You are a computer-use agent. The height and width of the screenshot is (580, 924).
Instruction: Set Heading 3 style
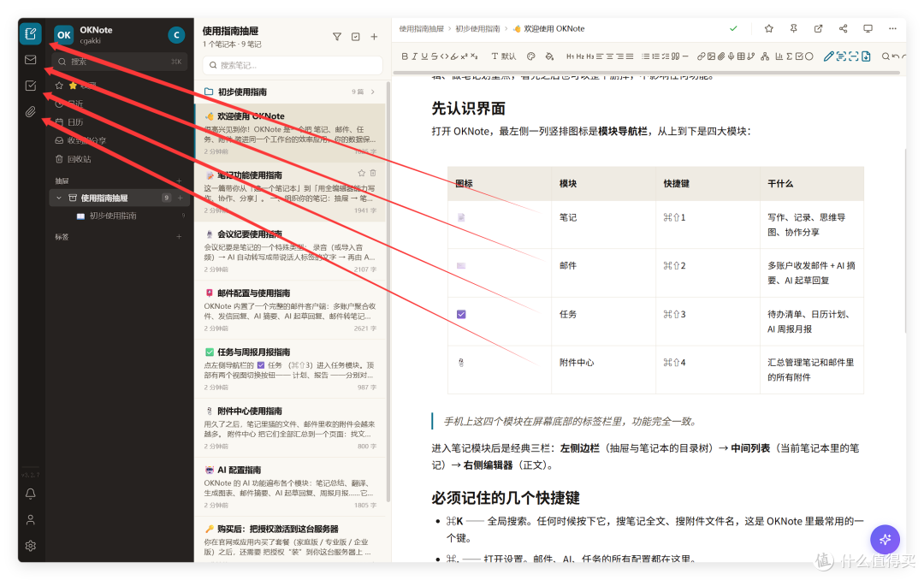pos(589,56)
